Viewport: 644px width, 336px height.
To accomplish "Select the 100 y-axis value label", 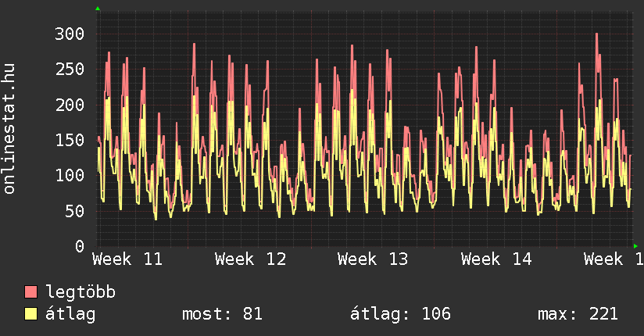I will (70, 175).
